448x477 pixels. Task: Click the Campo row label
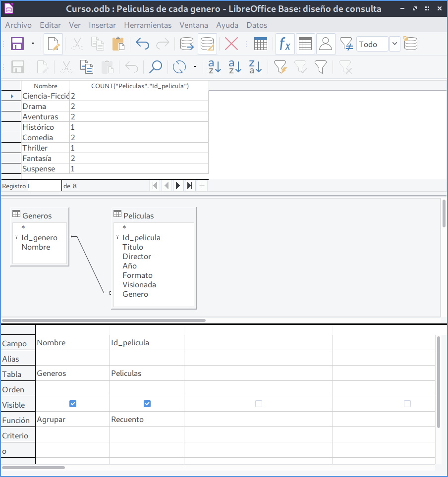[x=18, y=343]
